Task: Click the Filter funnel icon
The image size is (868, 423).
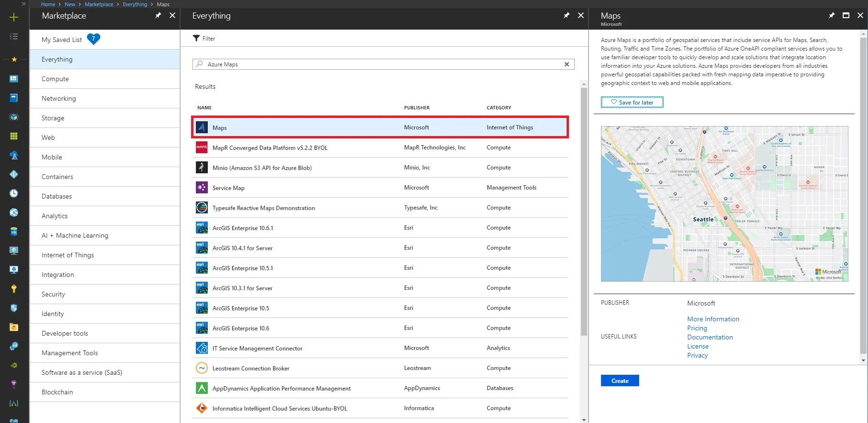Action: pyautogui.click(x=196, y=38)
